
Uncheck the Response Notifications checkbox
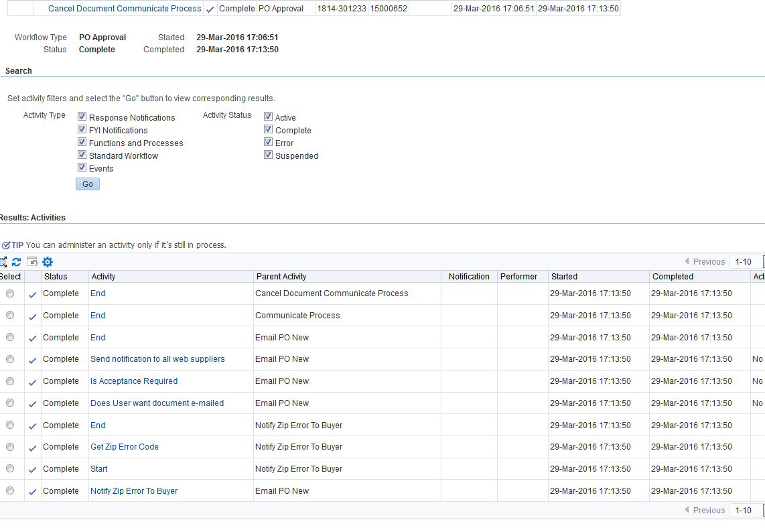tap(82, 117)
